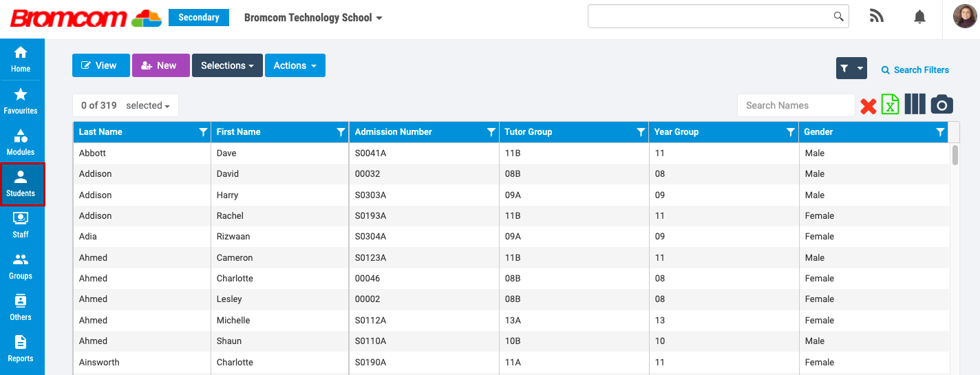This screenshot has width=980, height=375.
Task: Open the Actions dropdown menu
Action: [295, 65]
